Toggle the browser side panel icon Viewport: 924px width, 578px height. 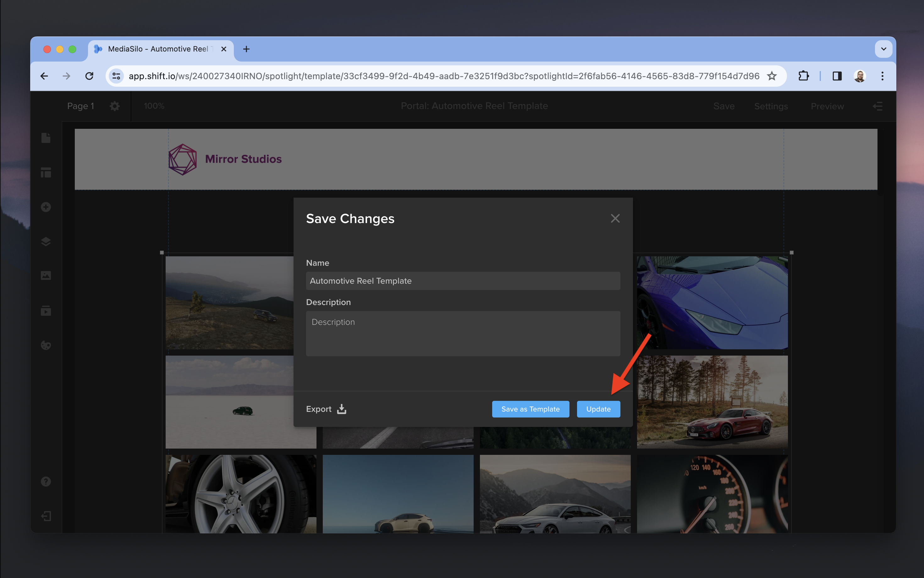837,76
